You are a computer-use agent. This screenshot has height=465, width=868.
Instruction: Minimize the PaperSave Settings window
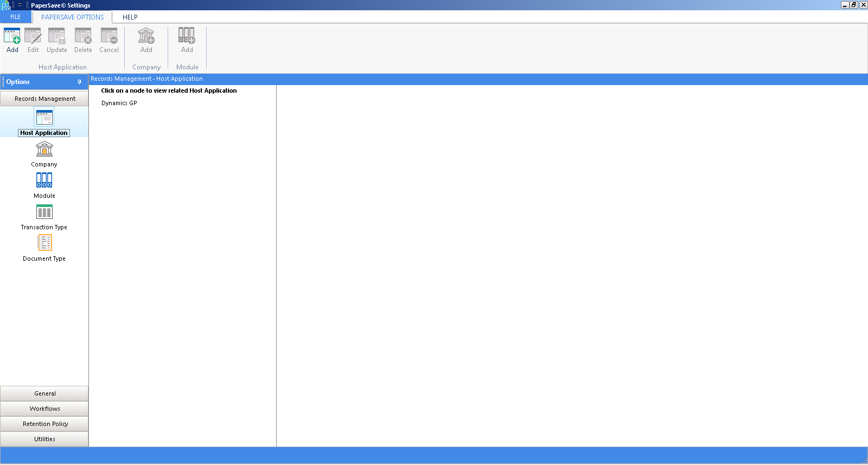click(845, 5)
